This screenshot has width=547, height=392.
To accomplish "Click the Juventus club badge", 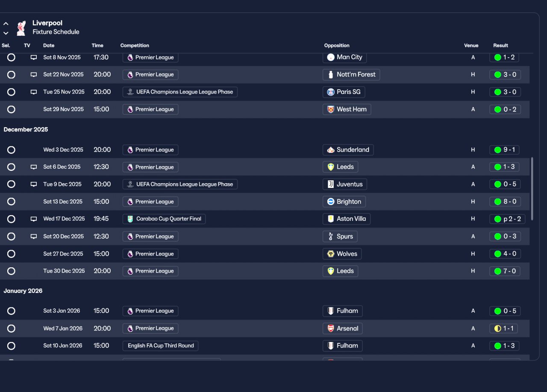I will click(x=330, y=184).
